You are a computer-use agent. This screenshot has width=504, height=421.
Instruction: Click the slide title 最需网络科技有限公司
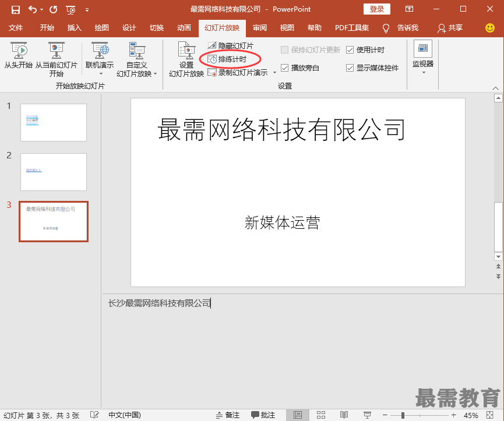tap(281, 130)
